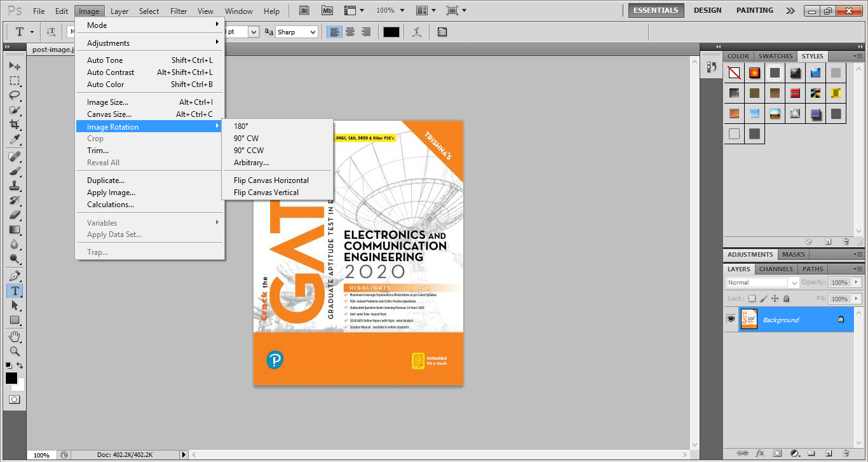Select the Blur tool
Viewport: 868px width, 462px height.
(x=14, y=244)
